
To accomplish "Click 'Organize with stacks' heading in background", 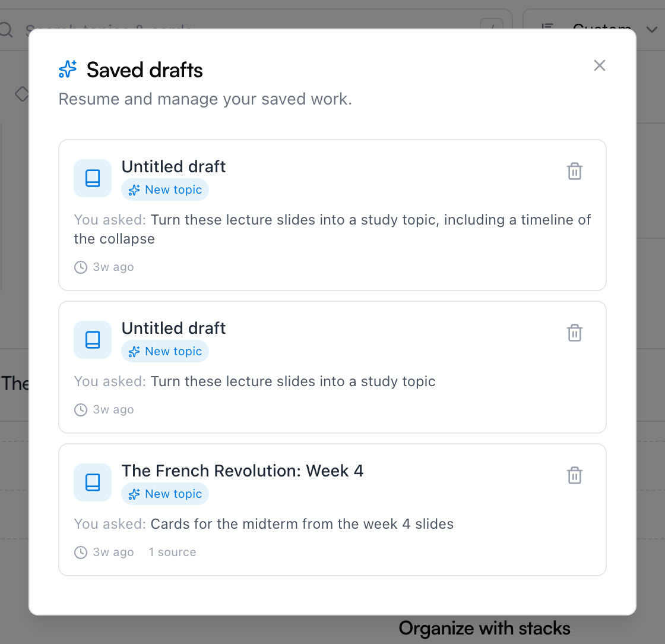I will (484, 629).
